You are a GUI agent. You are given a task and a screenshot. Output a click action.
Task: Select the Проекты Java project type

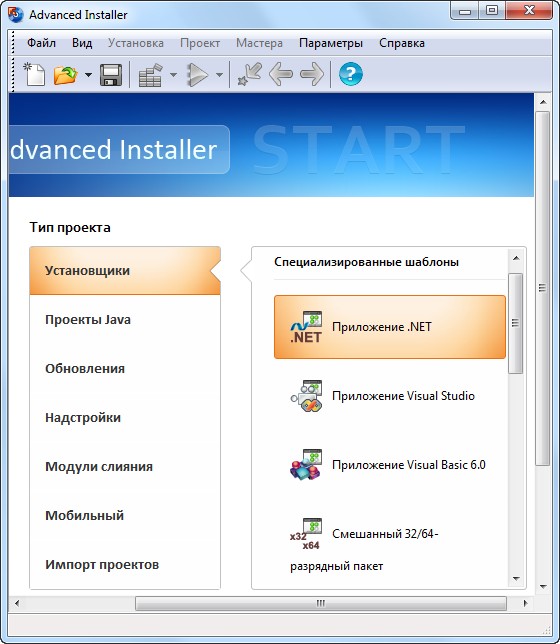coord(125,320)
